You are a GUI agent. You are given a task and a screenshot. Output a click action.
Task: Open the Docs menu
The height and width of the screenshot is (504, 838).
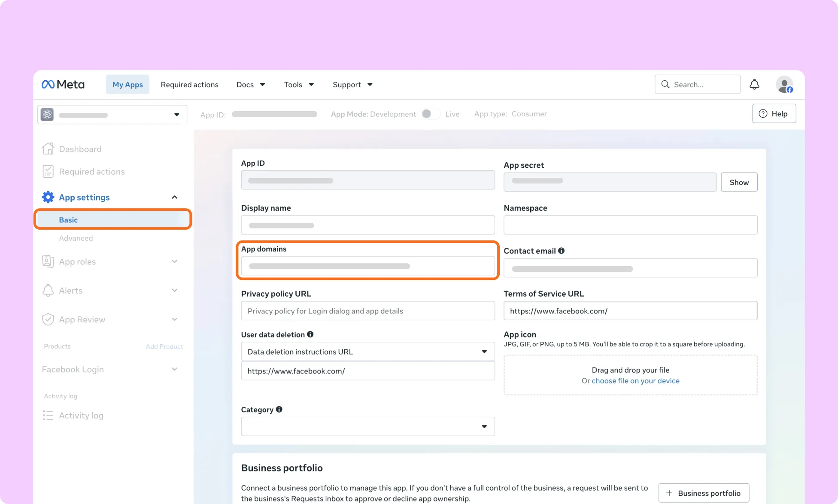(251, 85)
